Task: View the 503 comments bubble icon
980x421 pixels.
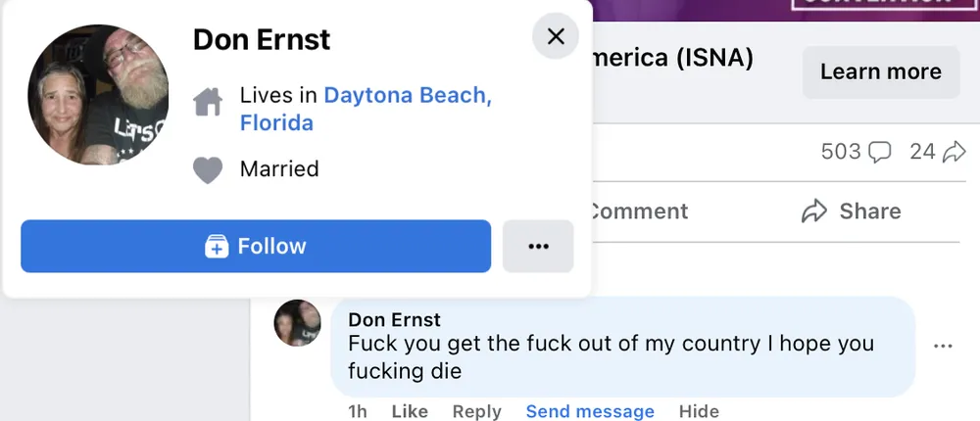Action: (880, 152)
